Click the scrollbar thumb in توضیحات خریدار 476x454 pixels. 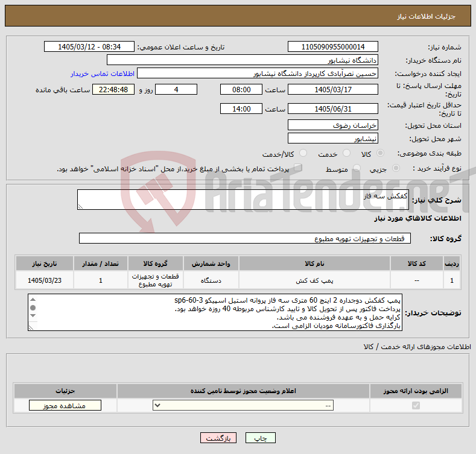point(33,307)
